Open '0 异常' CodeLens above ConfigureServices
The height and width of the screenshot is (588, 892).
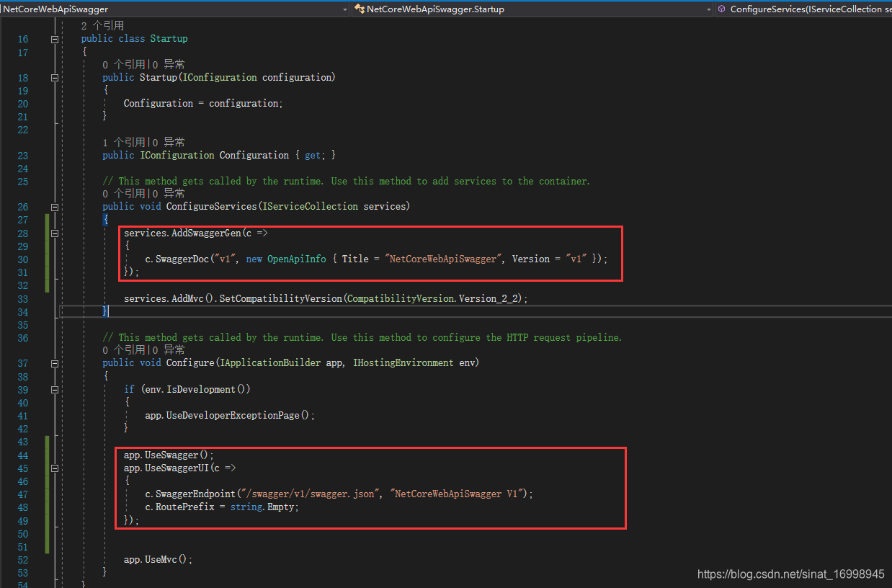tap(169, 194)
